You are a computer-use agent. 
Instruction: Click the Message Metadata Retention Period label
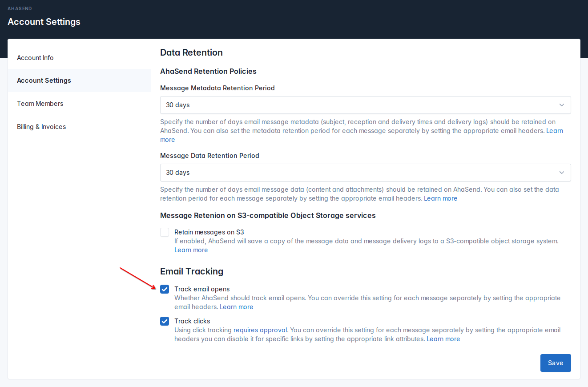217,88
